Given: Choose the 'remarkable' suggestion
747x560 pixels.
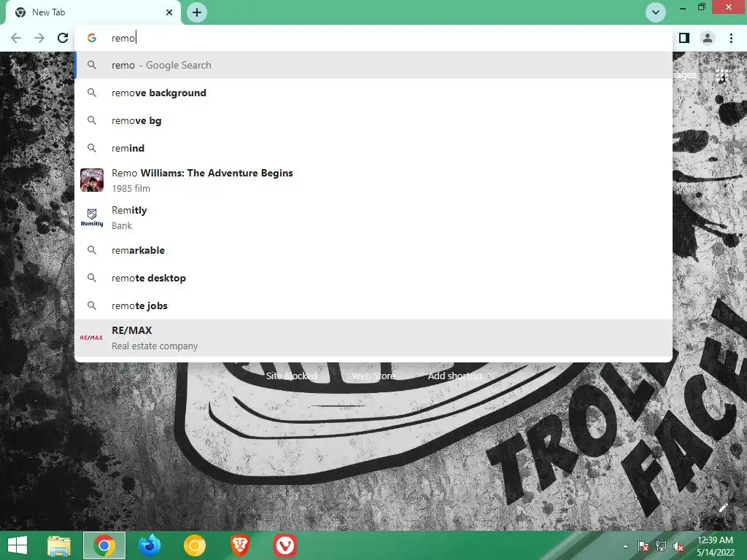Looking at the screenshot, I should tap(373, 250).
